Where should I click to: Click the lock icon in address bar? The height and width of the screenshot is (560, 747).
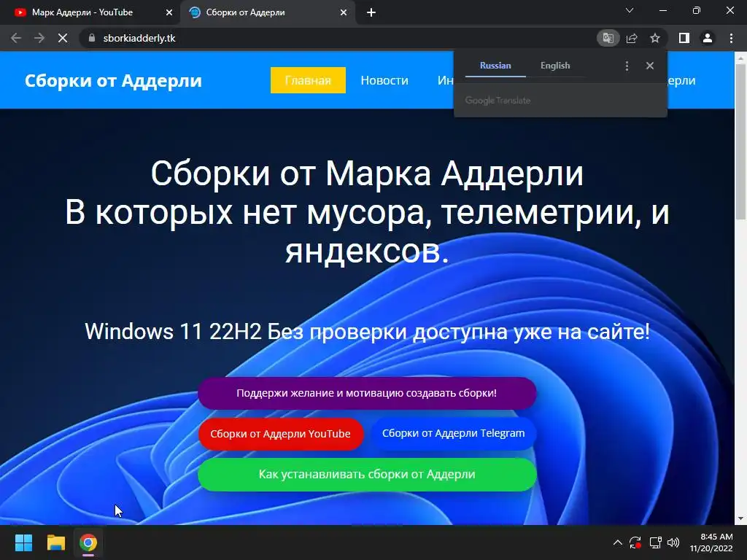(x=92, y=38)
